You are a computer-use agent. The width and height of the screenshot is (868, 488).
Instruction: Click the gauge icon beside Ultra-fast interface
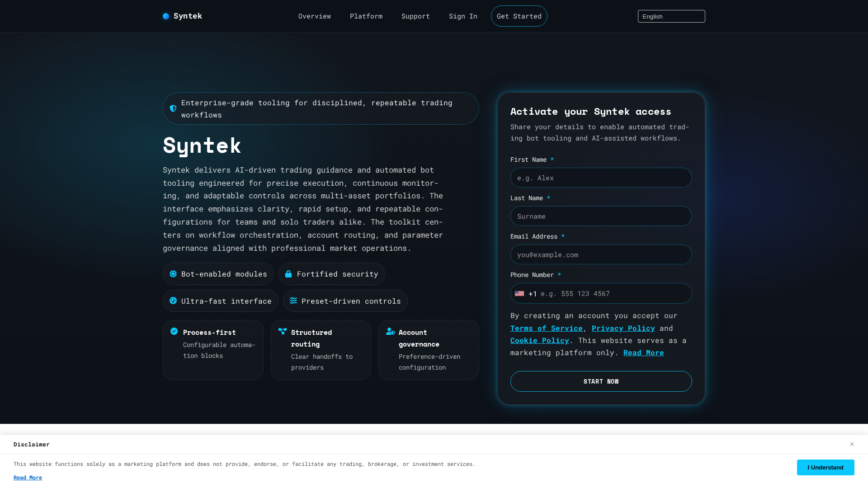[173, 300]
